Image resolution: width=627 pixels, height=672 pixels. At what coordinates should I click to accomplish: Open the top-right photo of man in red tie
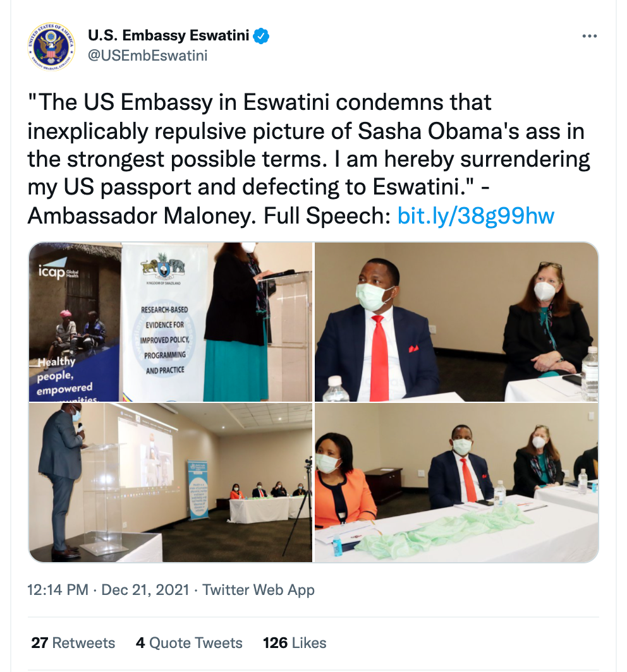[456, 322]
